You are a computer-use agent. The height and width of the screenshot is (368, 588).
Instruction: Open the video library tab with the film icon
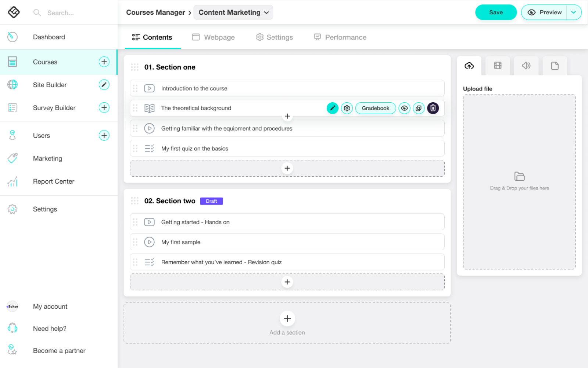point(498,66)
